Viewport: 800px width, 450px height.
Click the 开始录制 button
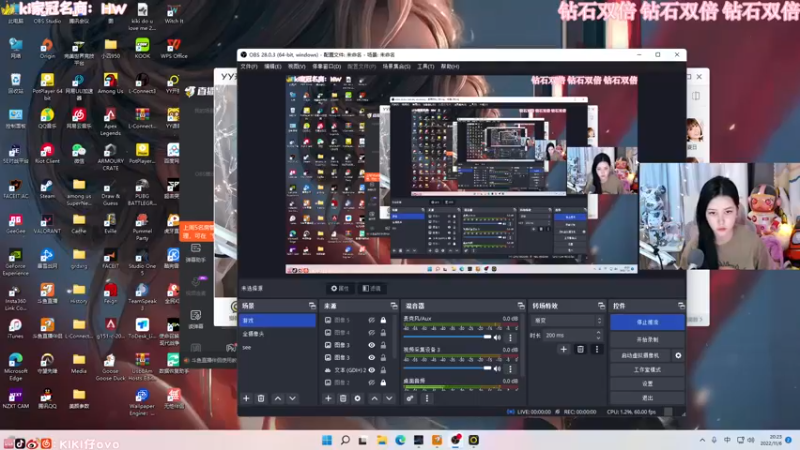pyautogui.click(x=647, y=339)
